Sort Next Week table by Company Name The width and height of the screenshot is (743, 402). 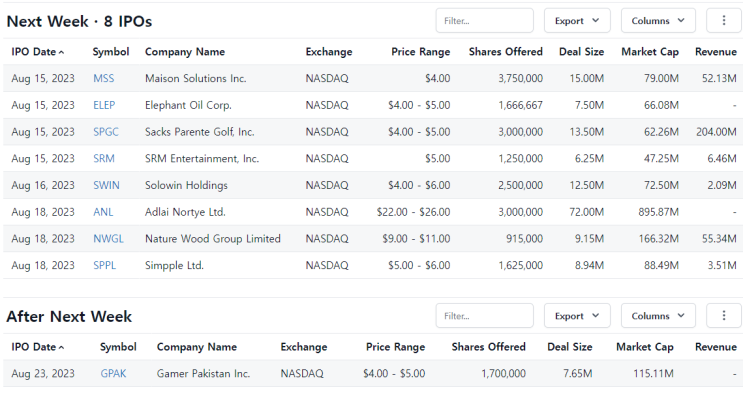point(185,52)
